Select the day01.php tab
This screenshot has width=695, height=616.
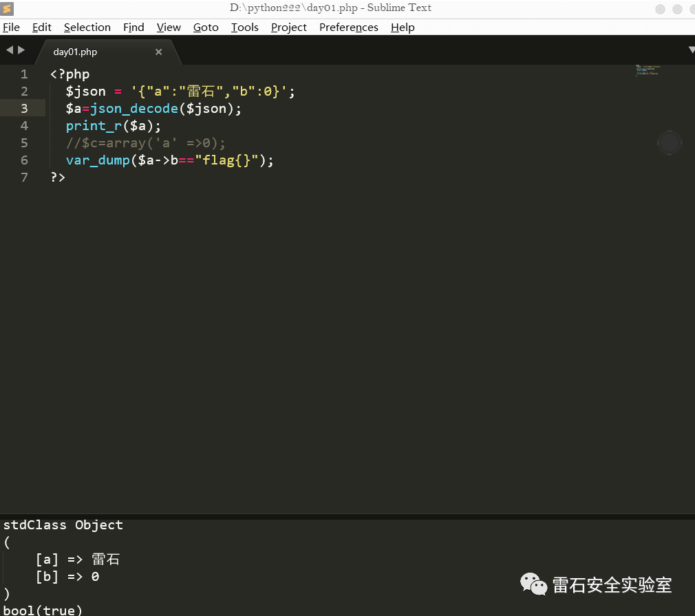(x=76, y=52)
